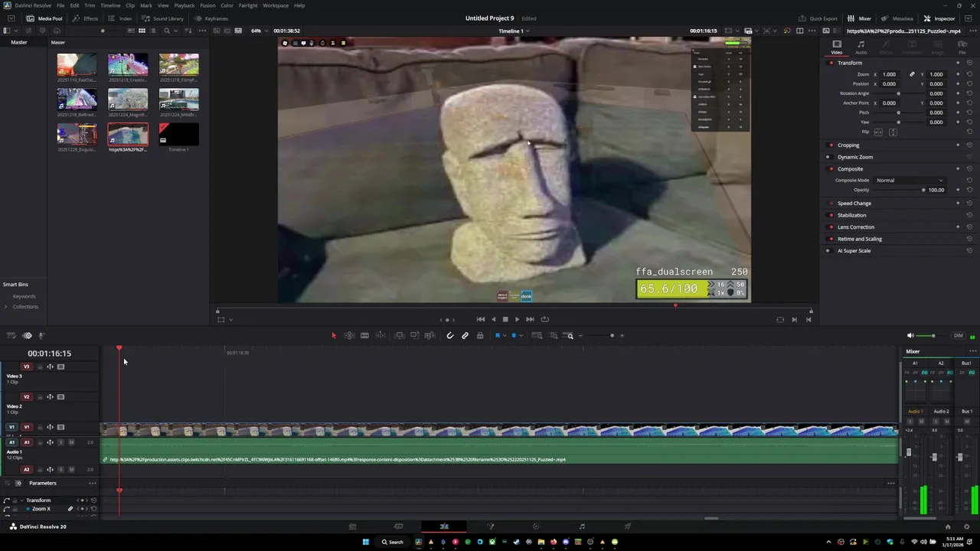Image resolution: width=980 pixels, height=551 pixels.
Task: Open the Timeline 1 name dropdown
Action: click(x=514, y=31)
